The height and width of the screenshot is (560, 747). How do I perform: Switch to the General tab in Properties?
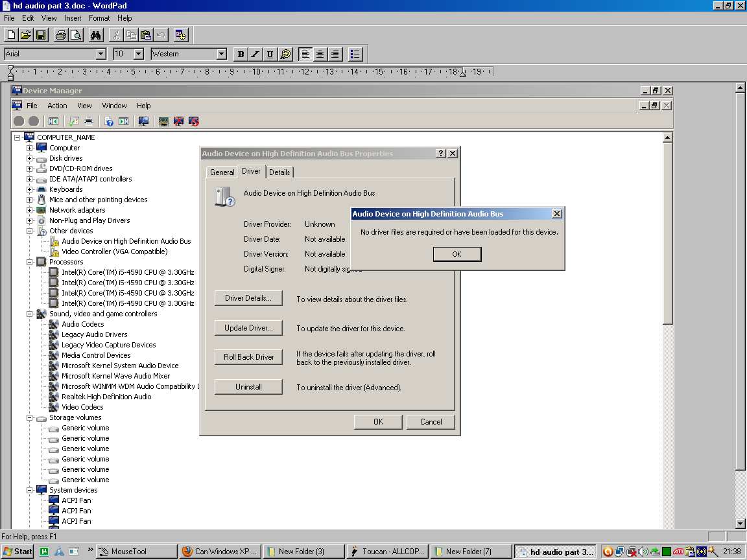click(x=222, y=172)
